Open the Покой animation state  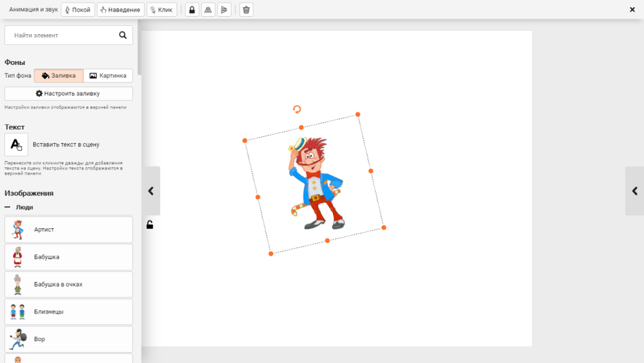point(78,10)
